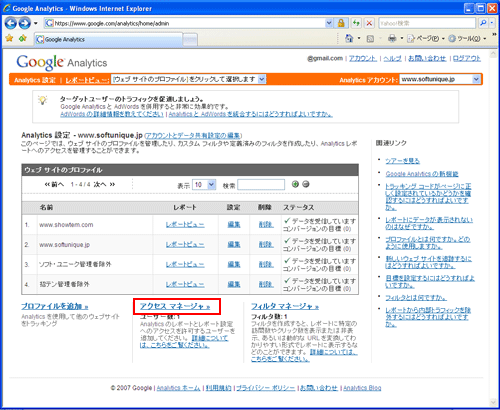This screenshot has width=500, height=410.
Task: Click the Analytics ホーム footer link
Action: (178, 388)
